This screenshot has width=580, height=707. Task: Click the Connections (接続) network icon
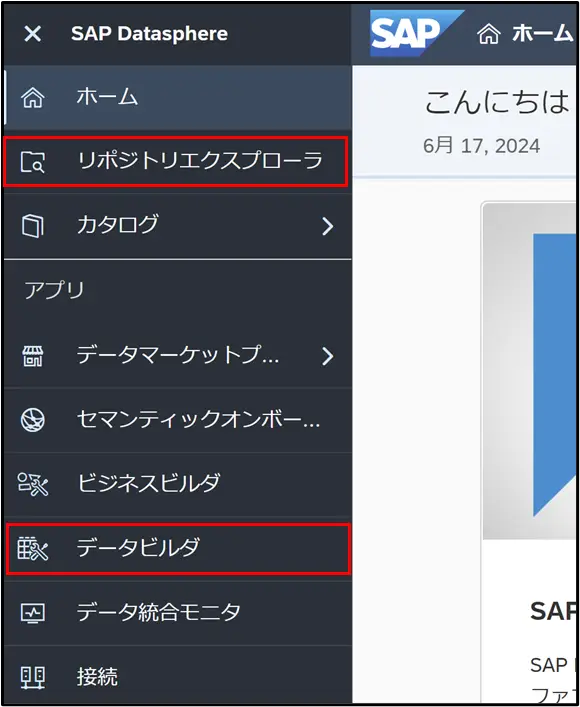tap(32, 678)
